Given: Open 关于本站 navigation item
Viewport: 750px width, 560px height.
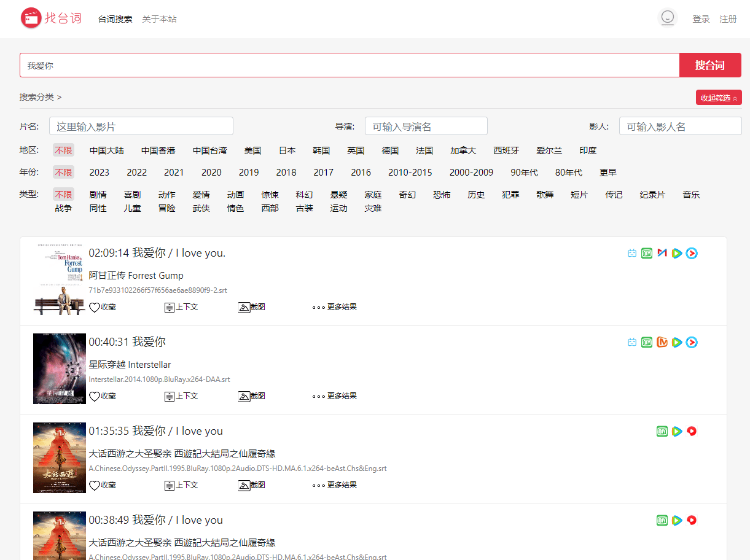Looking at the screenshot, I should tap(159, 20).
